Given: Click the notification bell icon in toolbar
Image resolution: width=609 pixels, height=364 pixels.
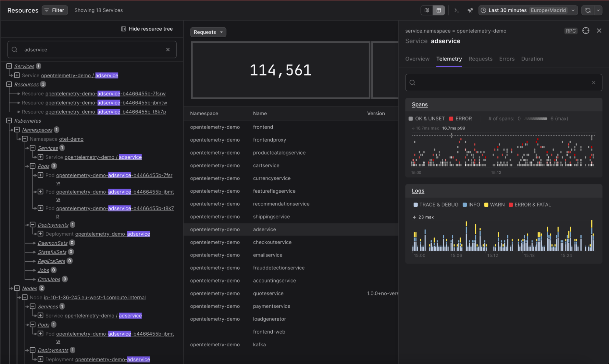Looking at the screenshot, I should [470, 9].
